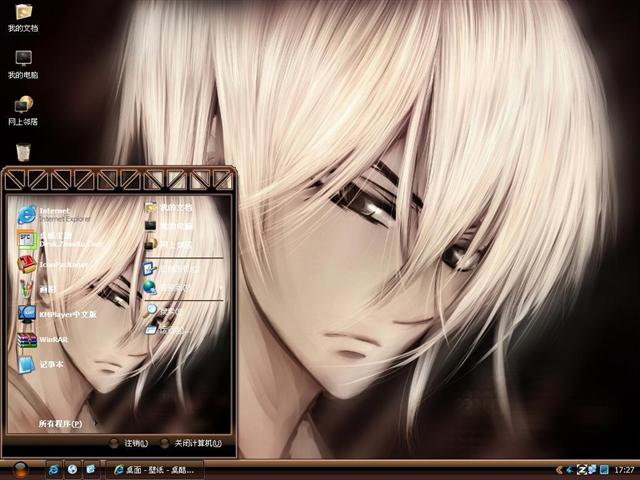
Task: Click the 17:27 taskbar clock
Action: pyautogui.click(x=624, y=470)
